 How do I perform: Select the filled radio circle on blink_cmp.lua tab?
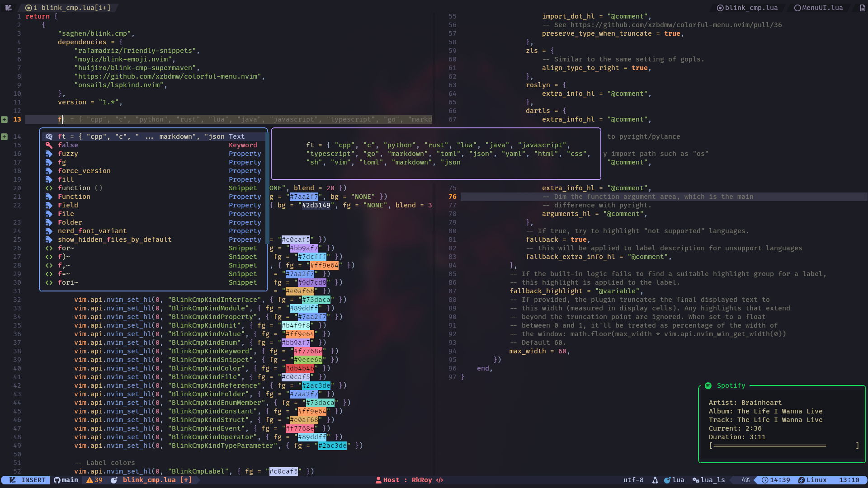pyautogui.click(x=720, y=8)
